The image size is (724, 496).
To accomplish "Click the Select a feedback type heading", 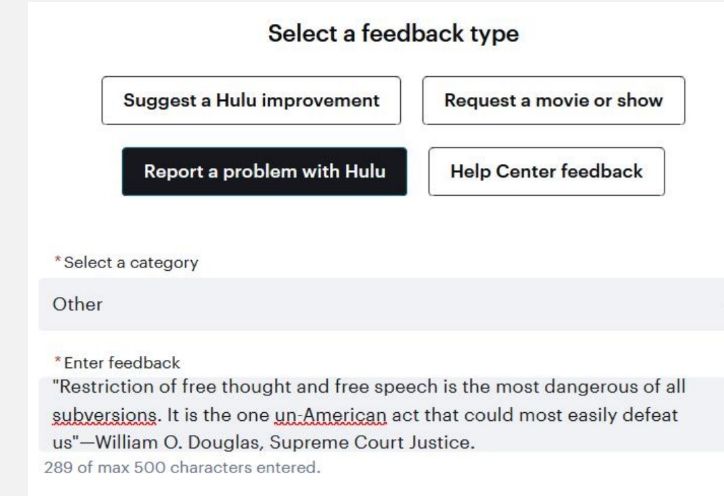I will (x=393, y=34).
